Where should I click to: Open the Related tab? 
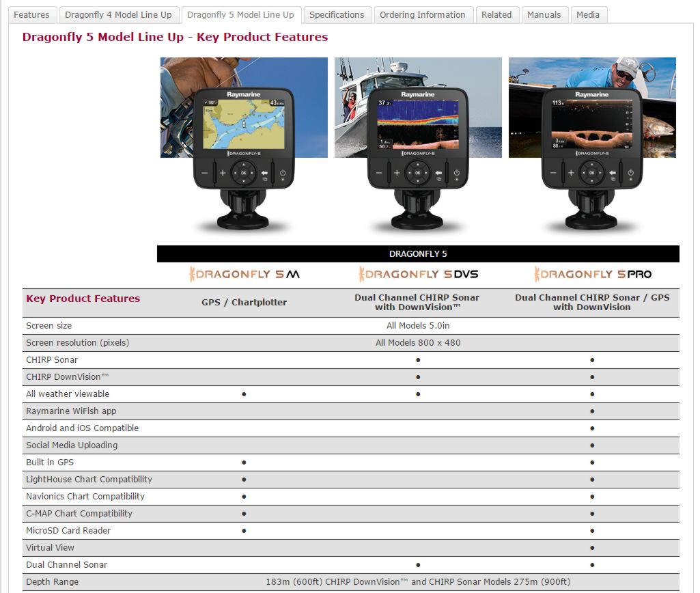click(x=496, y=15)
